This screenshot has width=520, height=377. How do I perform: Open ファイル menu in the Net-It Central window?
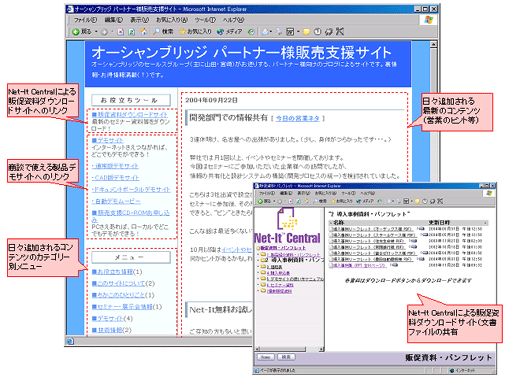click(x=267, y=193)
